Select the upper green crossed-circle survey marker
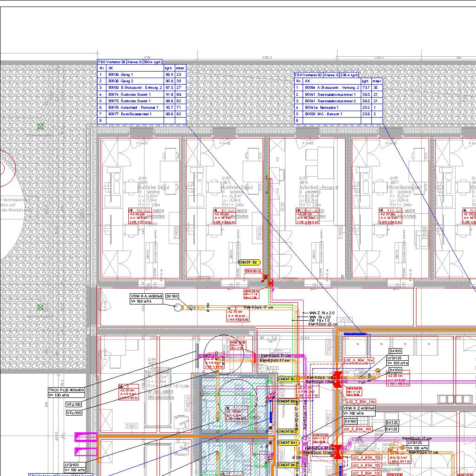The height and width of the screenshot is (476, 476). 40,126
